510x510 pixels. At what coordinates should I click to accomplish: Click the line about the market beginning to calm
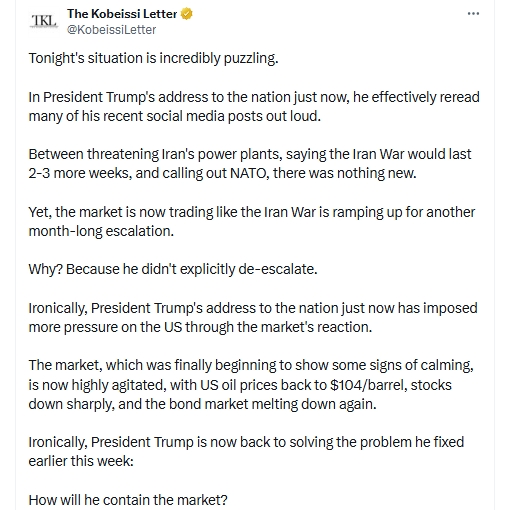[x=251, y=365]
